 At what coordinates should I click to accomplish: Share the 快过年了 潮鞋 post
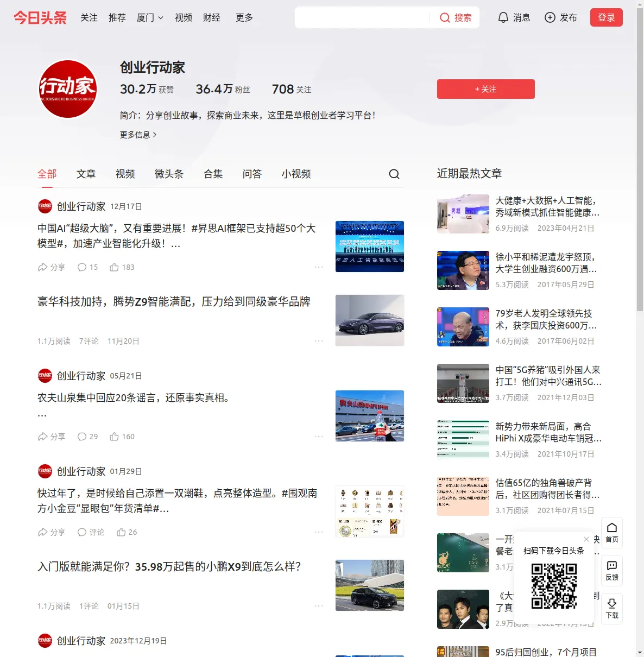(x=52, y=532)
